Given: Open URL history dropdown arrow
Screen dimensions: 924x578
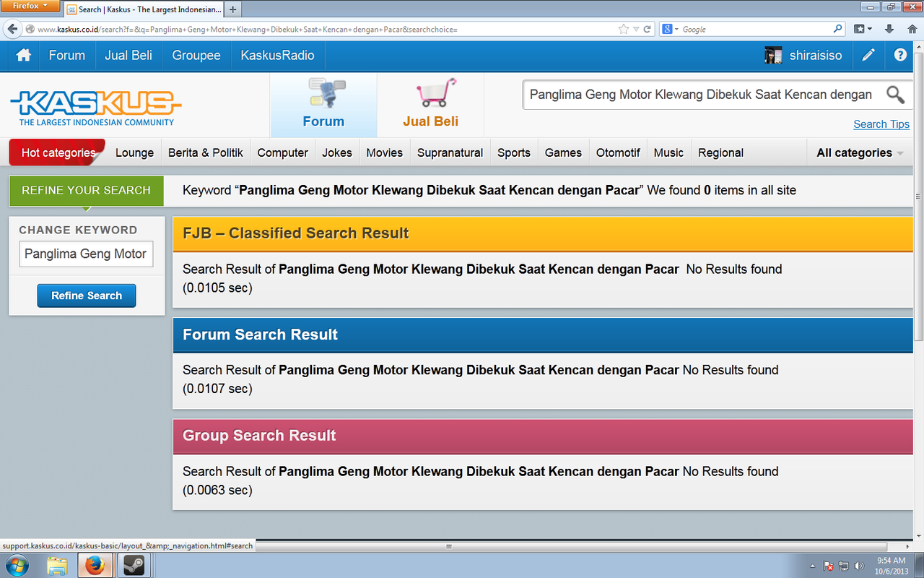Looking at the screenshot, I should 636,30.
